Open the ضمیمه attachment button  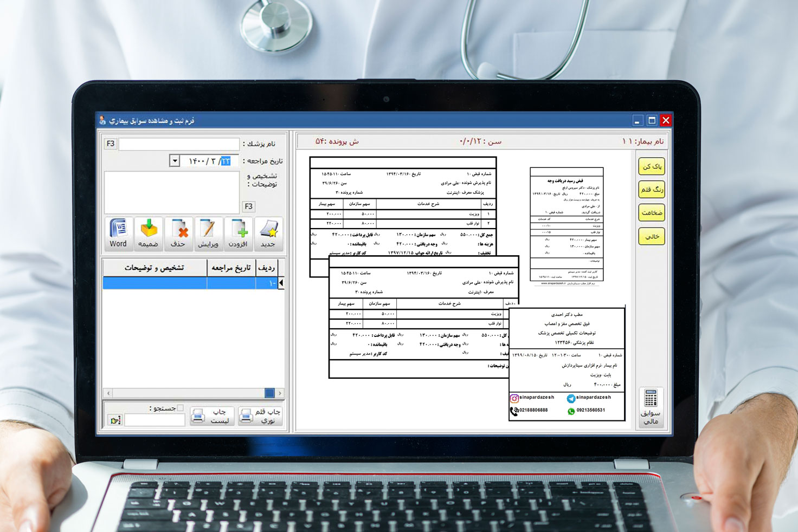(148, 233)
